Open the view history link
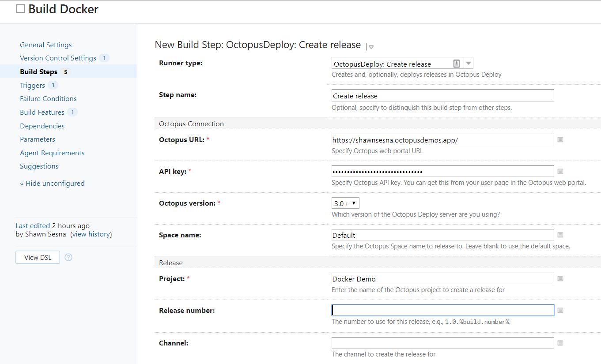This screenshot has width=601, height=364. [91, 234]
